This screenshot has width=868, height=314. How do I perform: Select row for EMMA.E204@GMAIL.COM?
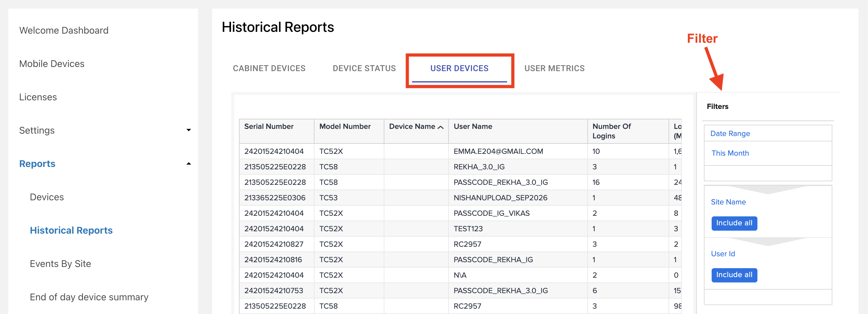(460, 151)
